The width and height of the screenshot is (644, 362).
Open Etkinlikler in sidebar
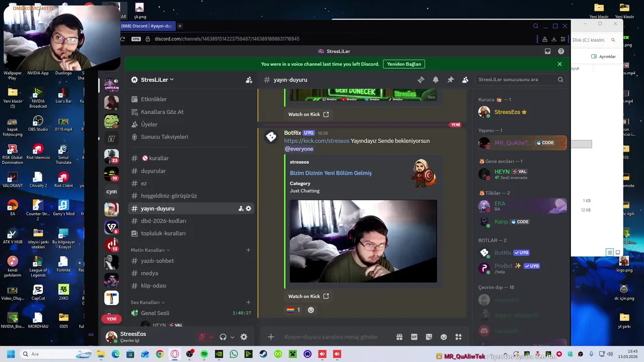(x=191, y=100)
